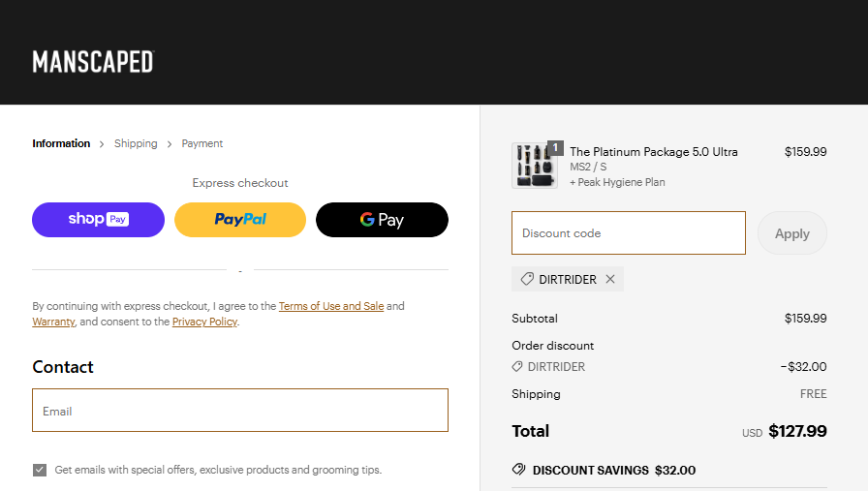Pay with Shop Pay express checkout
Viewport: 868px width, 491px height.
tap(98, 220)
